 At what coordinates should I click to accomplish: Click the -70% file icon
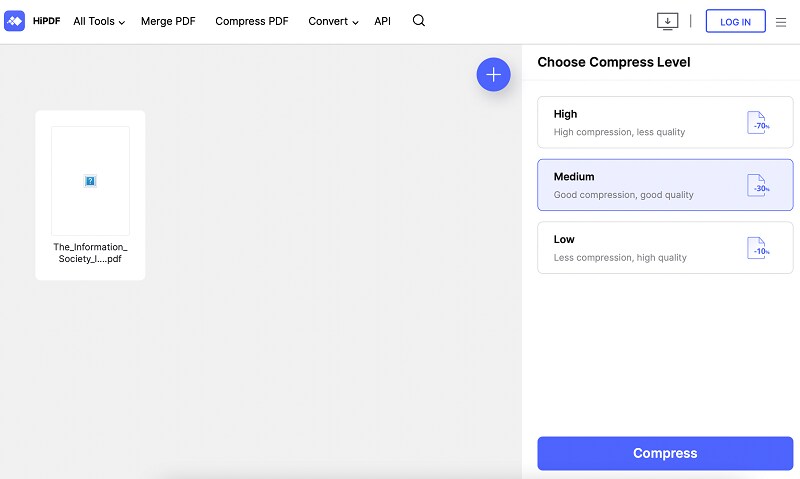click(x=758, y=122)
